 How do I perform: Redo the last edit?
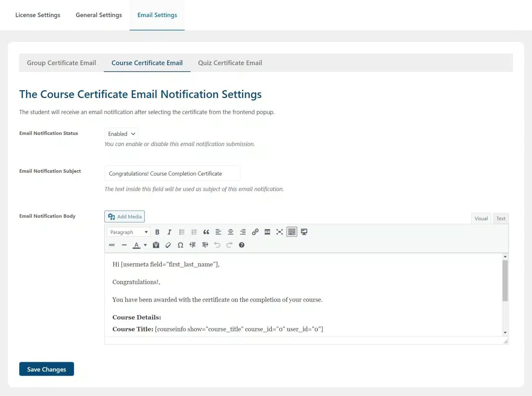[x=229, y=245]
